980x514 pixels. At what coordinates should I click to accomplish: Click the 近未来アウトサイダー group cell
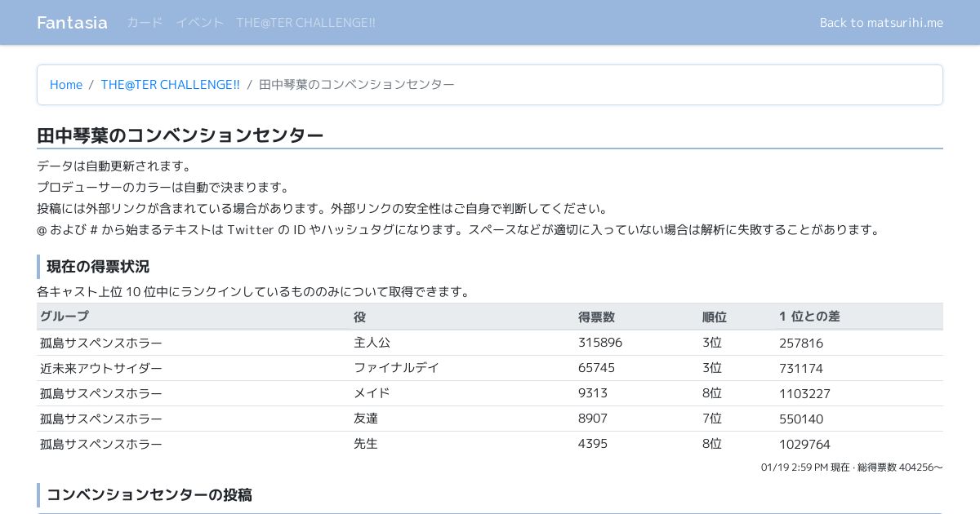101,368
